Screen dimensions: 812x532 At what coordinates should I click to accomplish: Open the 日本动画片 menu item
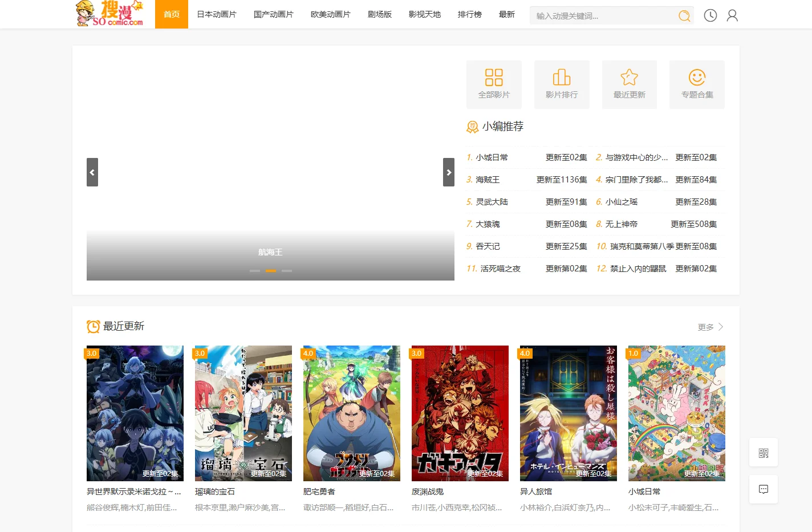pyautogui.click(x=217, y=14)
